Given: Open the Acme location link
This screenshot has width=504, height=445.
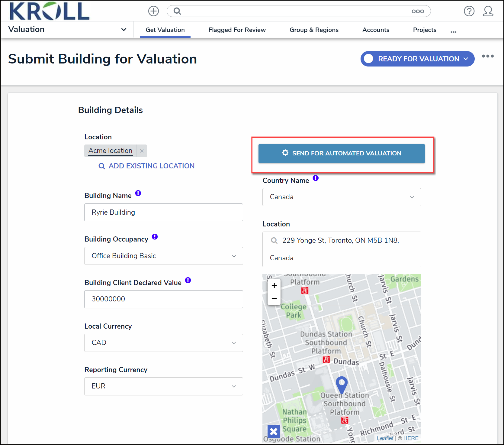Looking at the screenshot, I should pos(110,151).
